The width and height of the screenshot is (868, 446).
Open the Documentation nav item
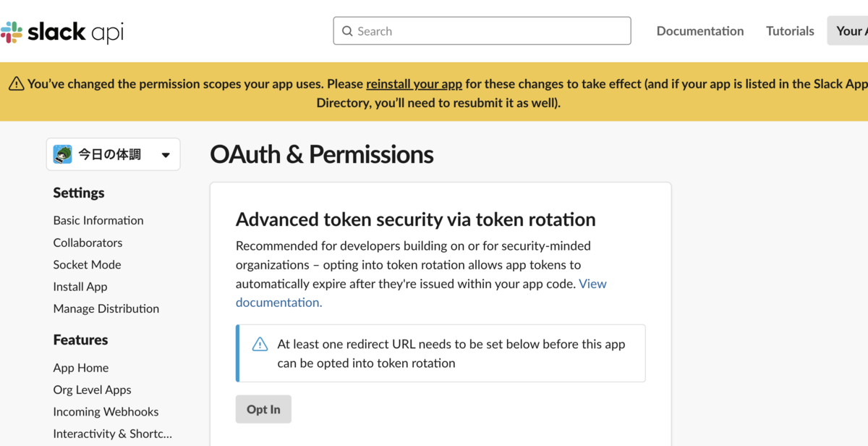click(700, 30)
